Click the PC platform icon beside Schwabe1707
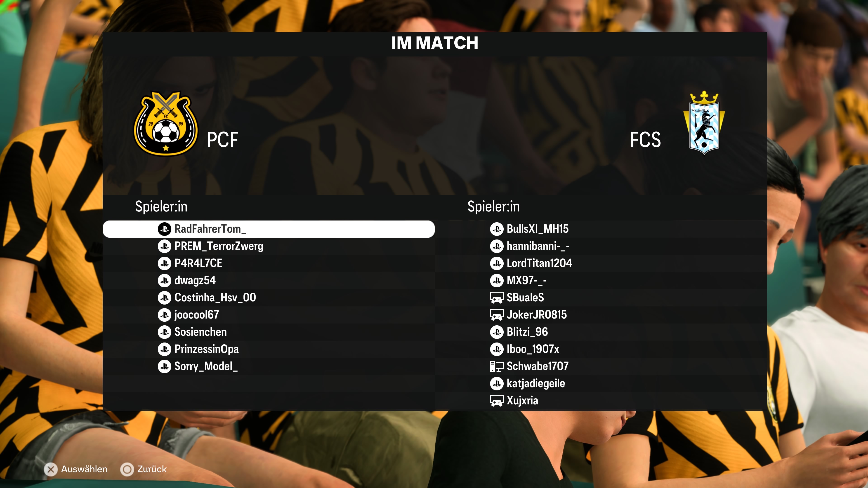Image resolution: width=868 pixels, height=488 pixels. (496, 366)
